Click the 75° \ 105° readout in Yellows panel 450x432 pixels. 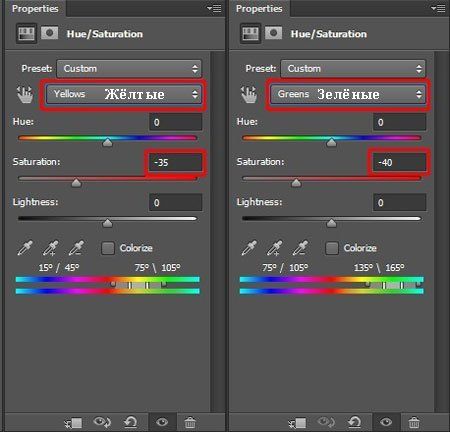[157, 268]
